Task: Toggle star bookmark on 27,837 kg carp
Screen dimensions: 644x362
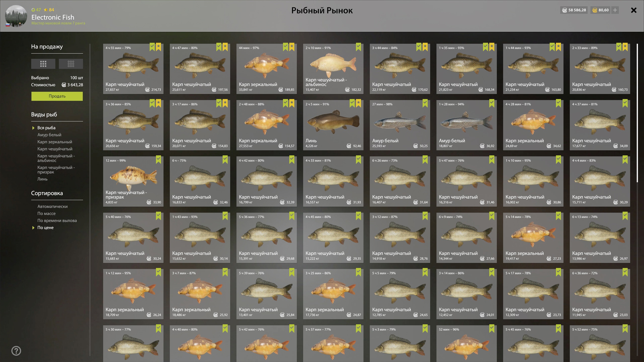Action: 158,47
